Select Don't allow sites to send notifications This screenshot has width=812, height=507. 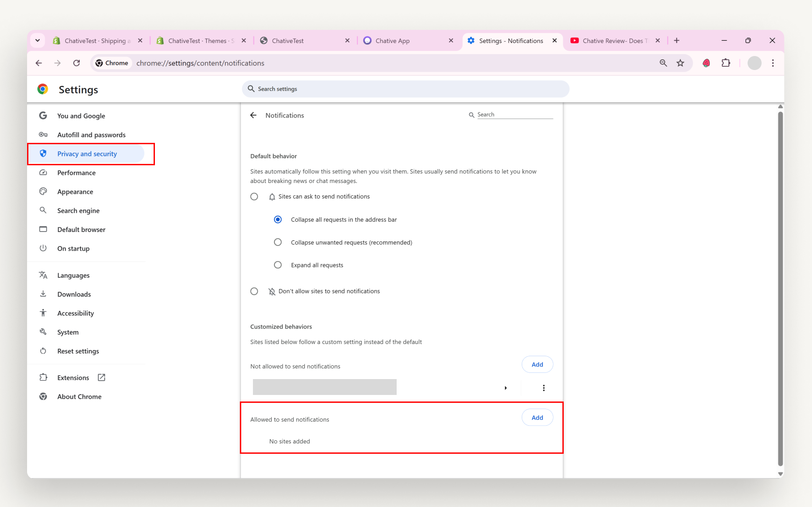(254, 291)
